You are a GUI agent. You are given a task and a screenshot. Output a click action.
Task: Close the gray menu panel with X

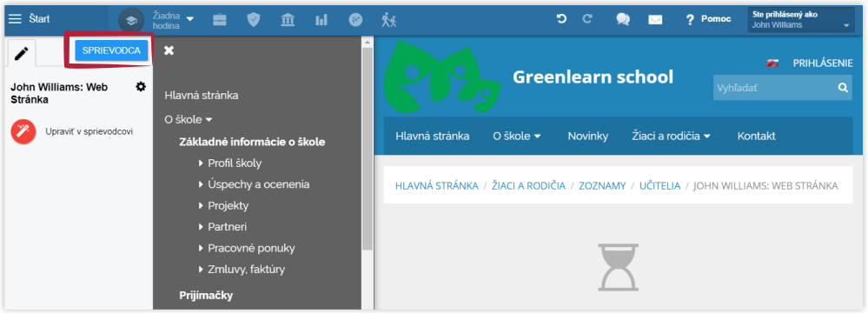point(169,50)
